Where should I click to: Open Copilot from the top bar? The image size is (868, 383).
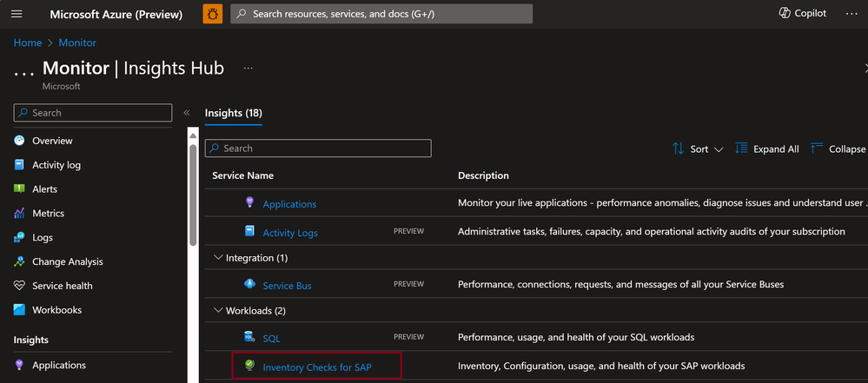(803, 14)
